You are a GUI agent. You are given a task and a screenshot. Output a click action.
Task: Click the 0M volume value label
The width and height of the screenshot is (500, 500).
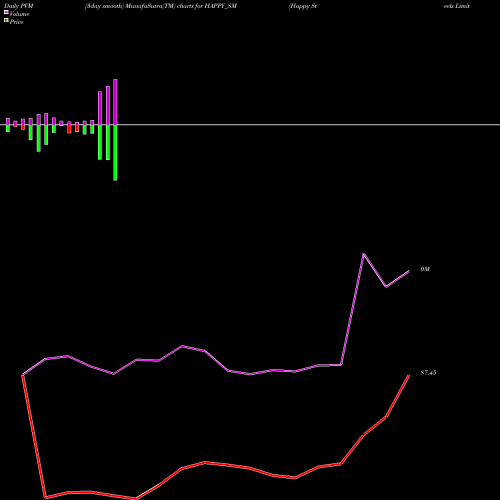click(425, 269)
